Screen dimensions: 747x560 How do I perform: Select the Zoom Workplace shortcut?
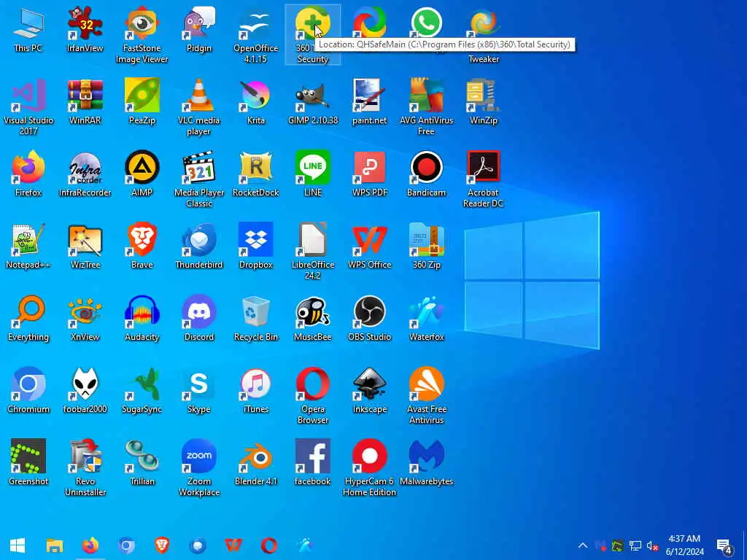click(199, 468)
